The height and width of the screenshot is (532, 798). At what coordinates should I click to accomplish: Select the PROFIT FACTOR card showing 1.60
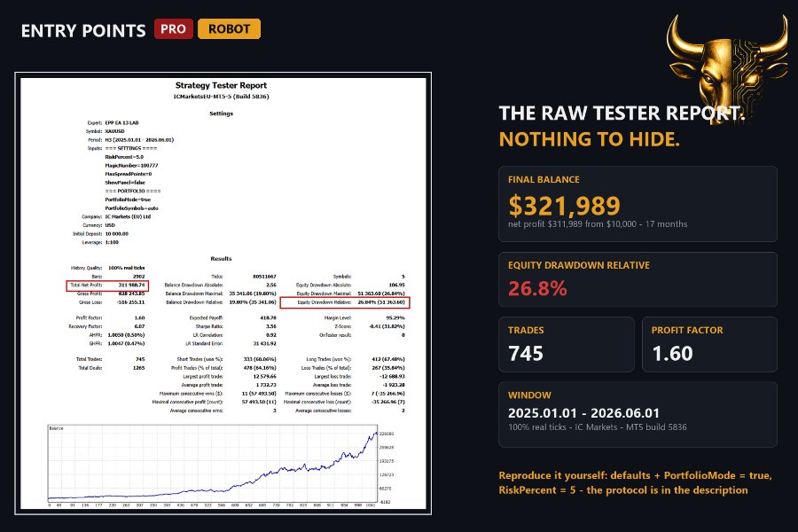(x=709, y=345)
